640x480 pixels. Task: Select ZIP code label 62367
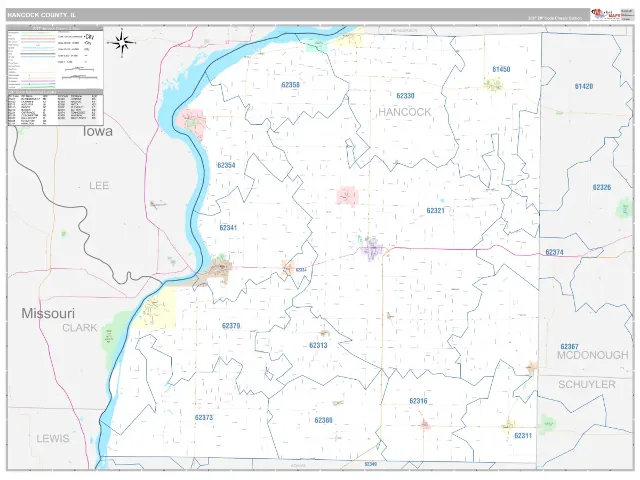pos(569,347)
